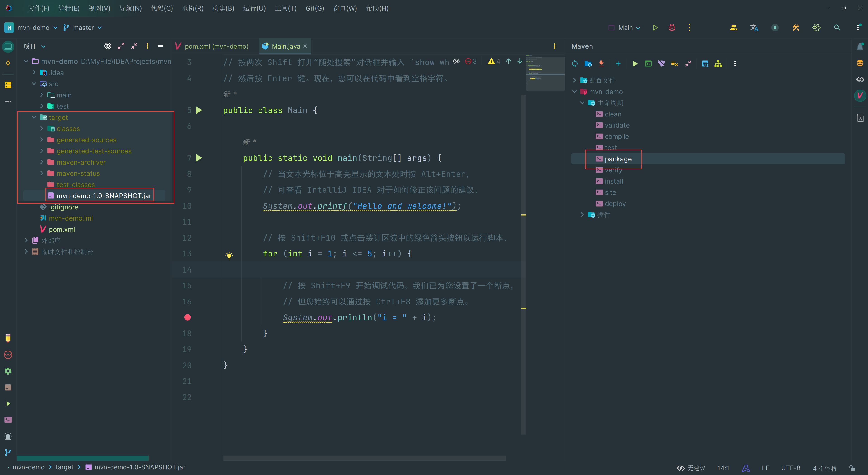Reload all Maven projects
The height and width of the screenshot is (475, 868).
[575, 64]
